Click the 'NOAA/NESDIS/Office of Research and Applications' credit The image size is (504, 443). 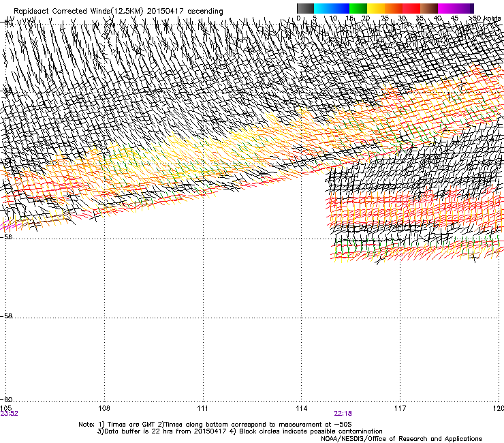401,439
